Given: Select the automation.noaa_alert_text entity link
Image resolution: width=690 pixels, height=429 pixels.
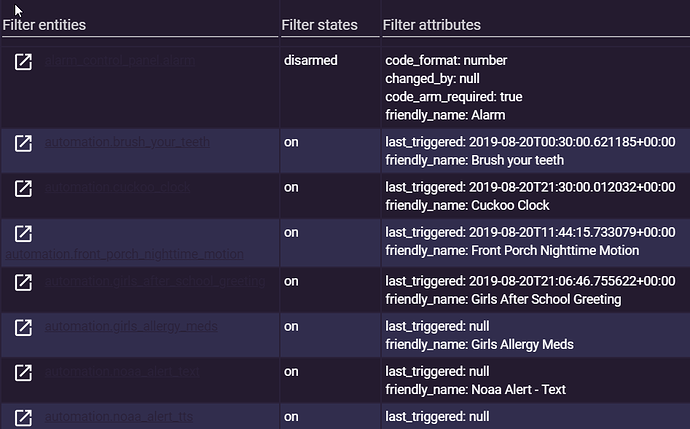Looking at the screenshot, I should 122,372.
